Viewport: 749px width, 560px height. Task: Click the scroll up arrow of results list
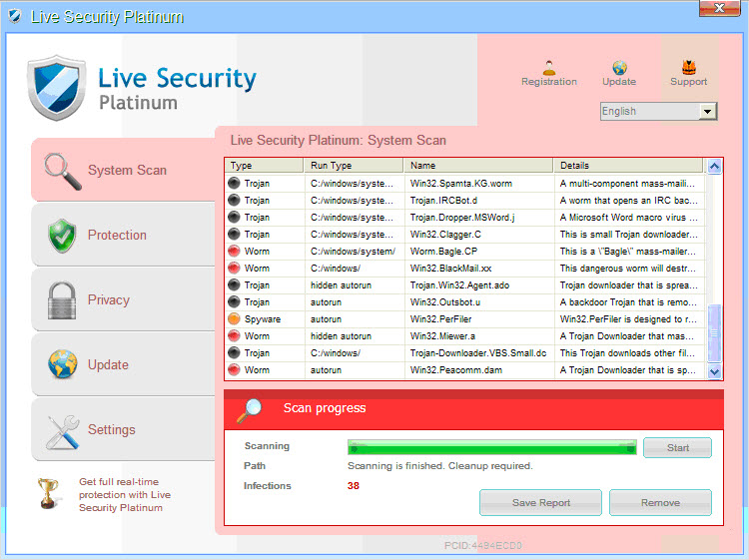pyautogui.click(x=714, y=166)
